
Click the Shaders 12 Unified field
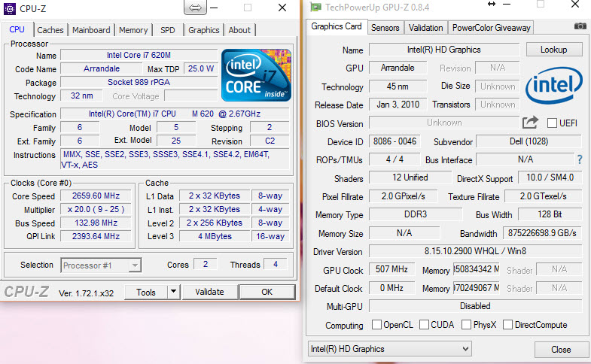pyautogui.click(x=410, y=177)
